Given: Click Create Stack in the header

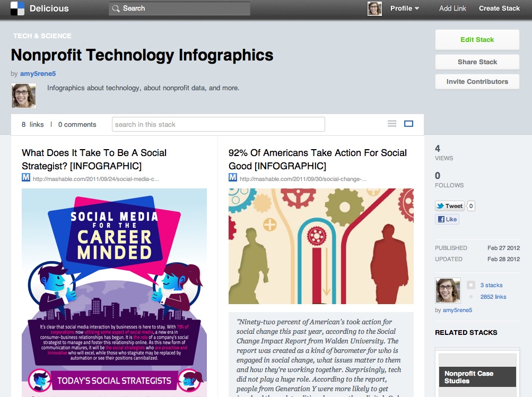Looking at the screenshot, I should 499,8.
